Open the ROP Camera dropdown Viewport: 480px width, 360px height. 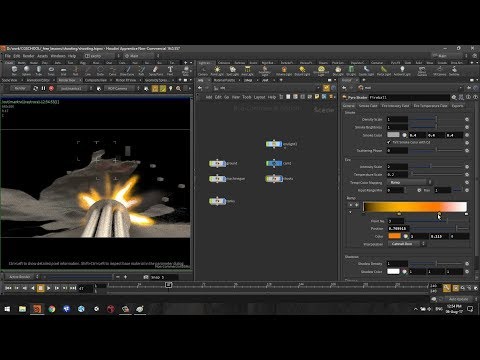122,88
